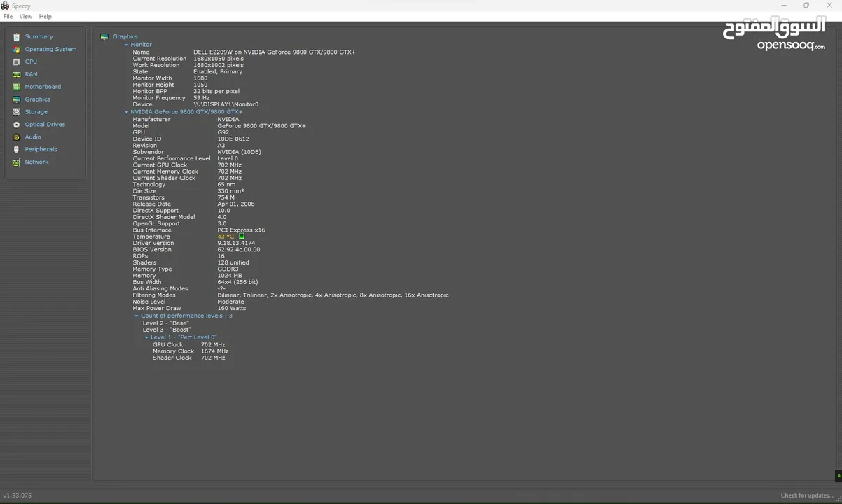Click the Audio speaker icon in sidebar
This screenshot has width=842, height=504.
(17, 137)
